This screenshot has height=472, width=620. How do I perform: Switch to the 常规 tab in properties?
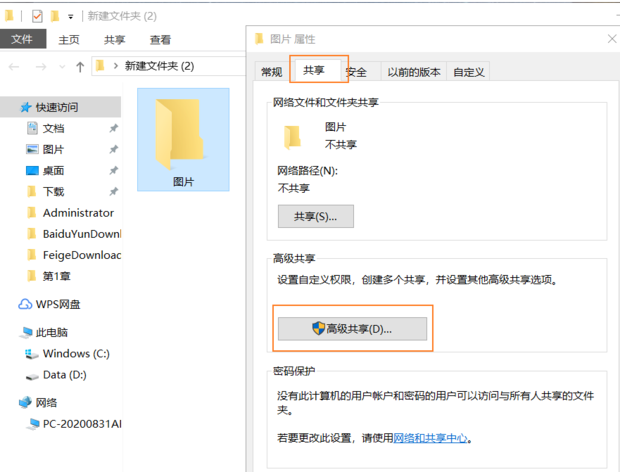272,72
